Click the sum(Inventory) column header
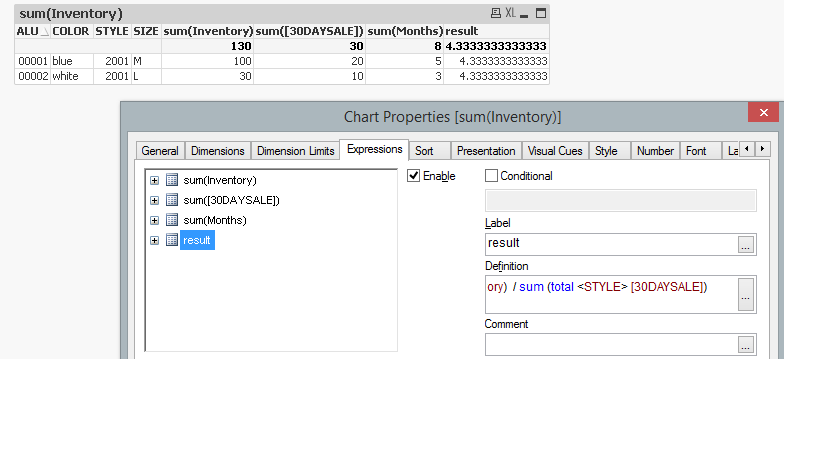This screenshot has width=819, height=460. (x=207, y=31)
